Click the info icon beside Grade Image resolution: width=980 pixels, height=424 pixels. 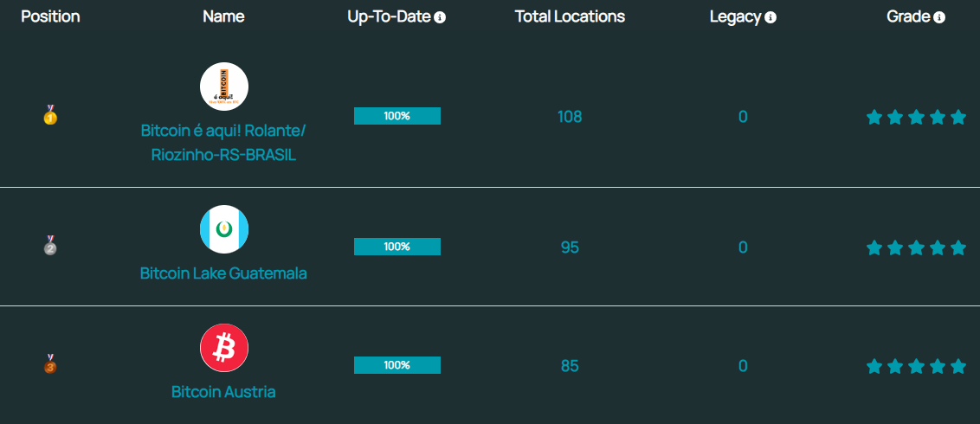click(939, 17)
